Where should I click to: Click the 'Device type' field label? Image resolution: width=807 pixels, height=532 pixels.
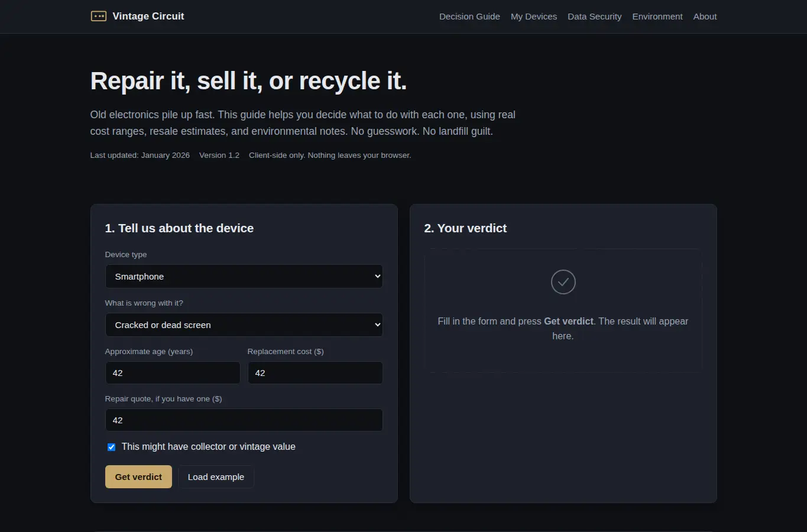pos(126,254)
